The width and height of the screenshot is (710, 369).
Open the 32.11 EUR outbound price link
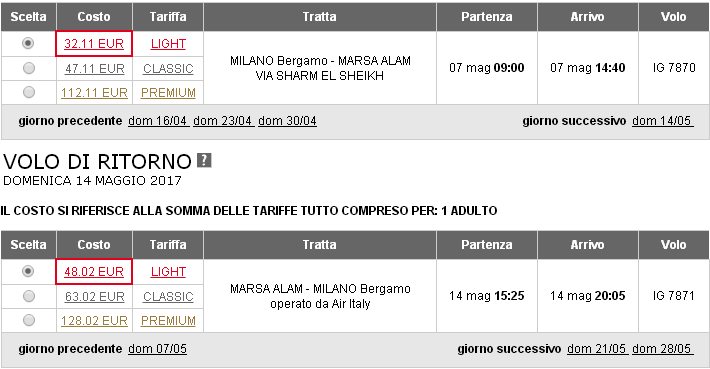(x=94, y=44)
